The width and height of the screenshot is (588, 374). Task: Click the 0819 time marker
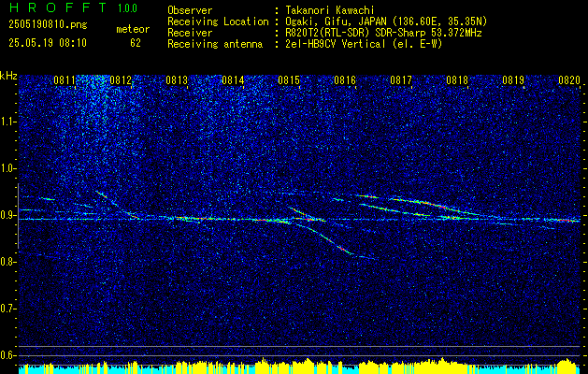513,80
